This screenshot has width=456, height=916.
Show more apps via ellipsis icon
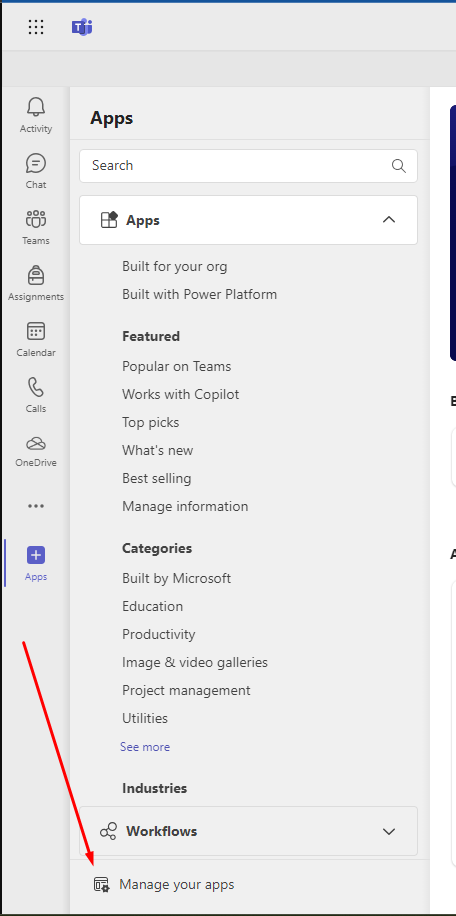(36, 506)
